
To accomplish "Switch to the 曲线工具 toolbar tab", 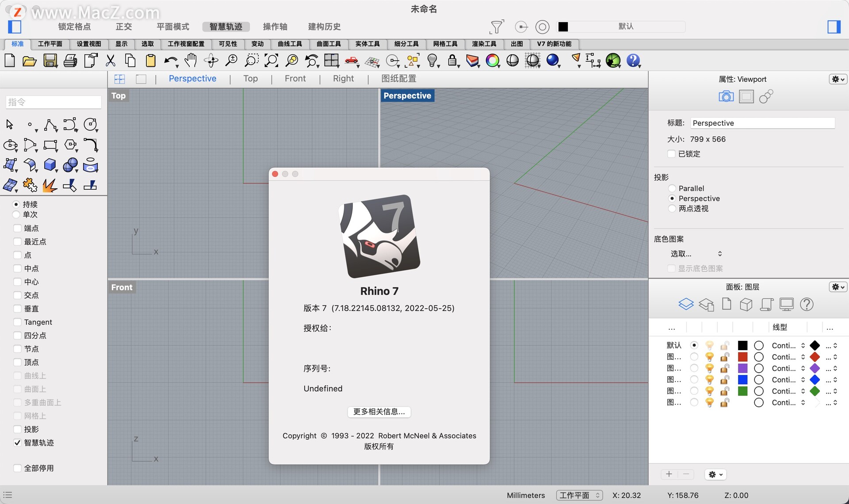I will [x=290, y=44].
